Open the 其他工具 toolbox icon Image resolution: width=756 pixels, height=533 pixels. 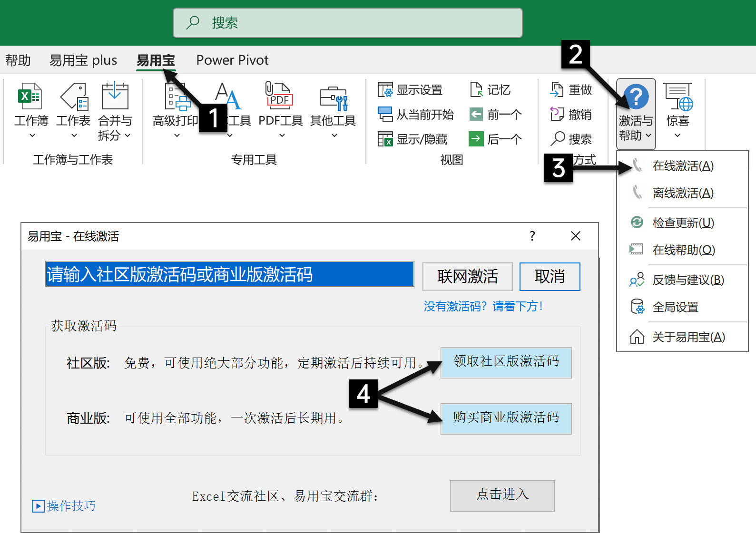(334, 98)
